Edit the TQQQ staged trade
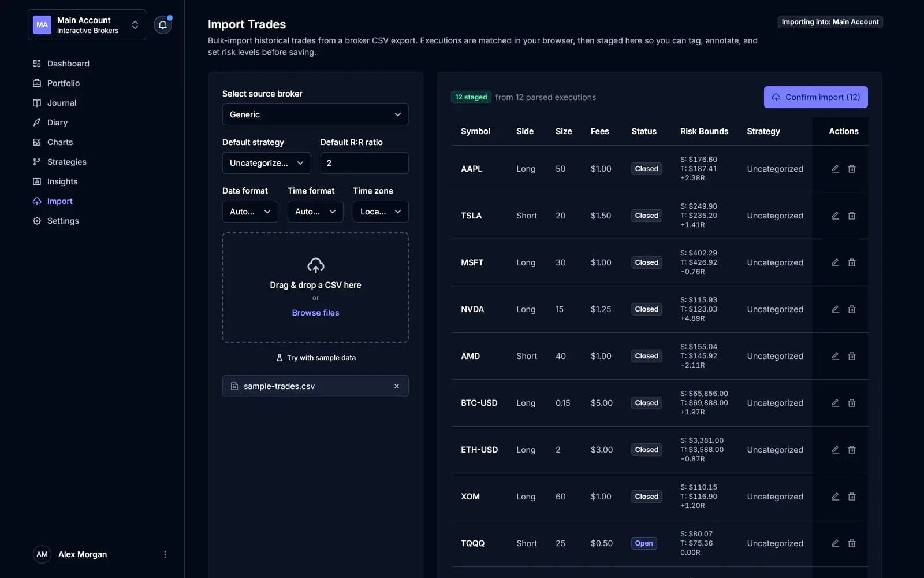The height and width of the screenshot is (578, 924). click(x=835, y=543)
